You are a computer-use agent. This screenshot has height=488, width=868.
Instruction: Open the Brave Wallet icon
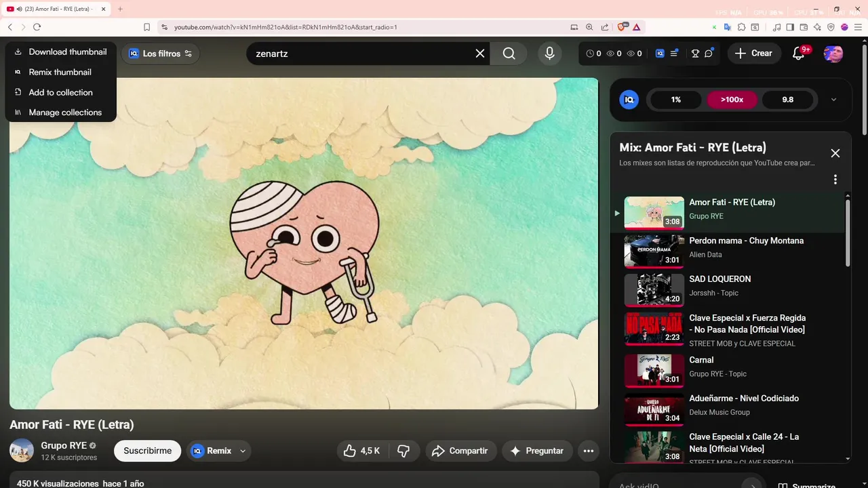(804, 27)
